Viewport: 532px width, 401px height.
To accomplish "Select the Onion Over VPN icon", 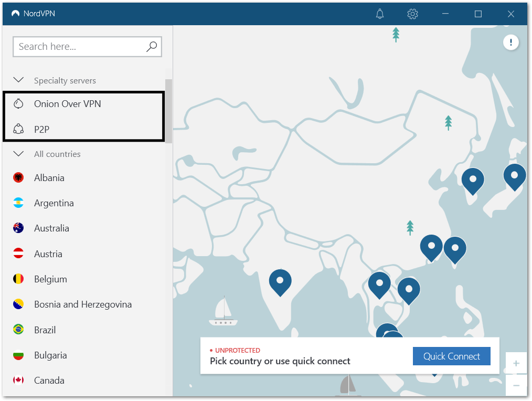I will pyautogui.click(x=18, y=104).
